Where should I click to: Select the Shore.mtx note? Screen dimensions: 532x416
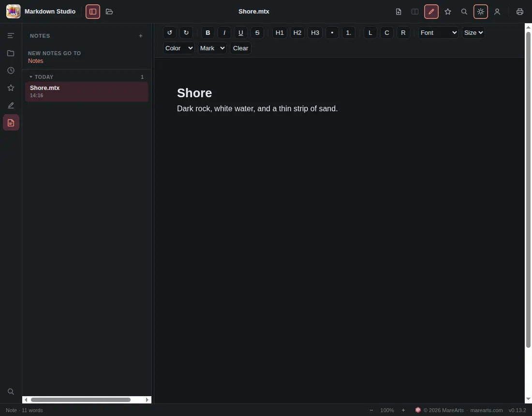[x=87, y=91]
